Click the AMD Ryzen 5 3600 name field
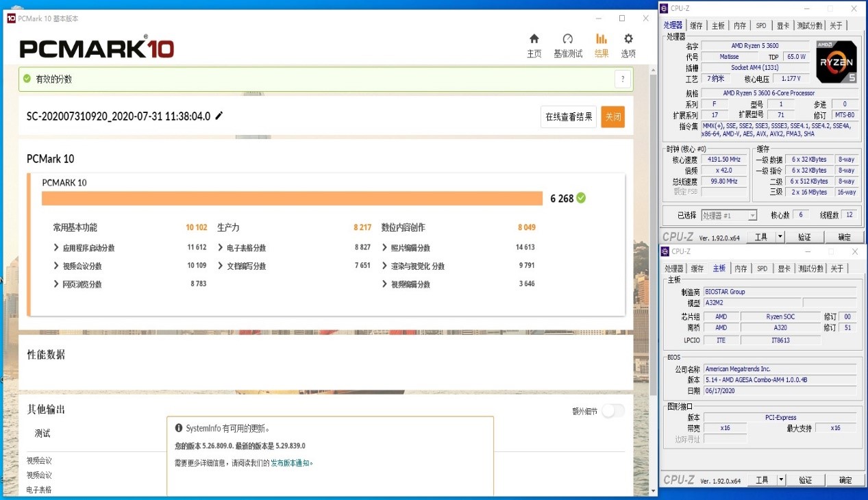This screenshot has width=868, height=500. [755, 46]
